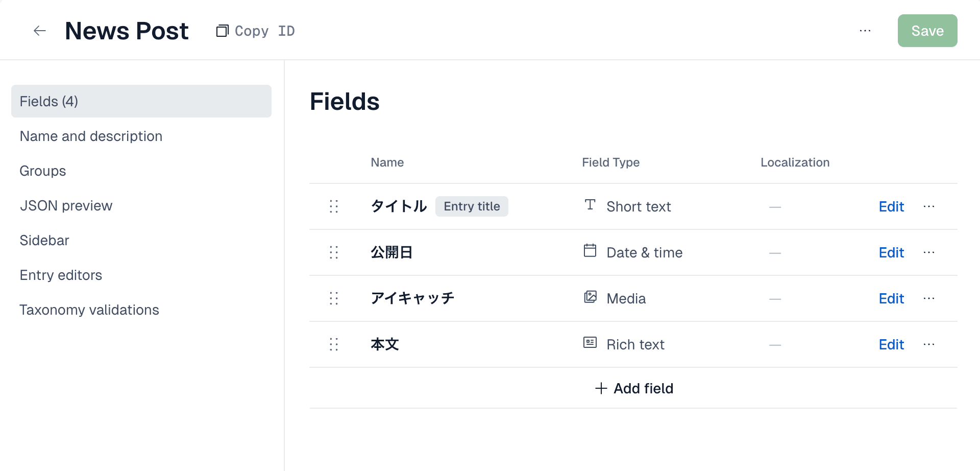980x471 pixels.
Task: Open the Taxonomy validations section
Action: tap(89, 310)
